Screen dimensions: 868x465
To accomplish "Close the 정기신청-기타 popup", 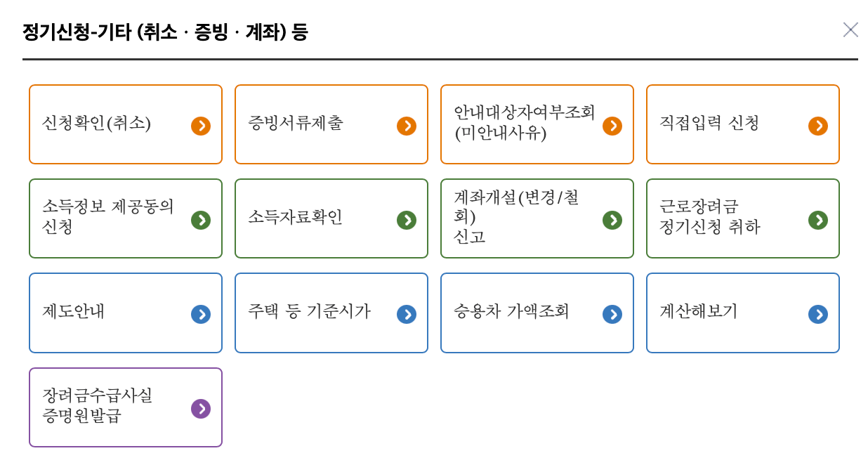I will click(850, 30).
